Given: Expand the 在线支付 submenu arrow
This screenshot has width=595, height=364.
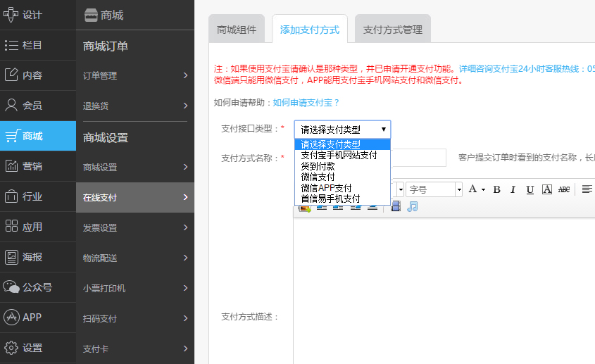Looking at the screenshot, I should click(x=186, y=197).
